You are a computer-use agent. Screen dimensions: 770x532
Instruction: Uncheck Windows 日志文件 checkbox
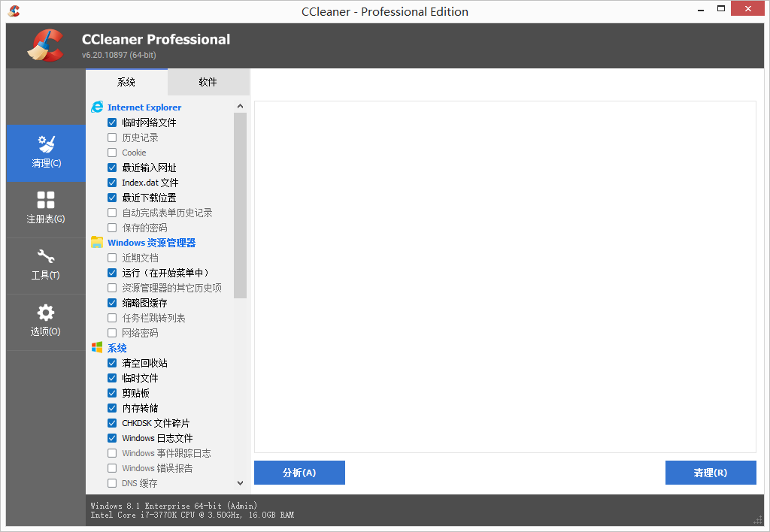[112, 438]
